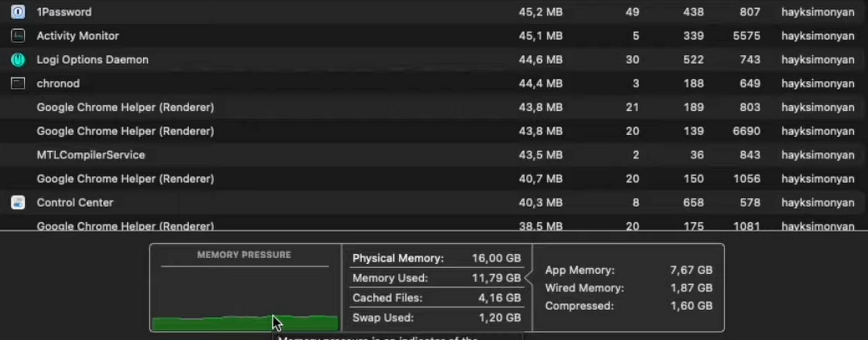The width and height of the screenshot is (868, 340).
Task: Click the 44,4 MB memory value
Action: (x=540, y=84)
